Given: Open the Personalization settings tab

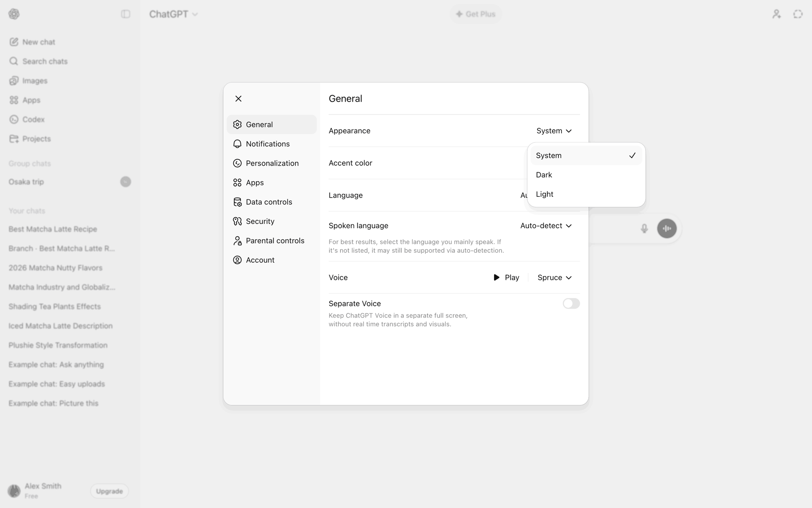Looking at the screenshot, I should pos(272,163).
